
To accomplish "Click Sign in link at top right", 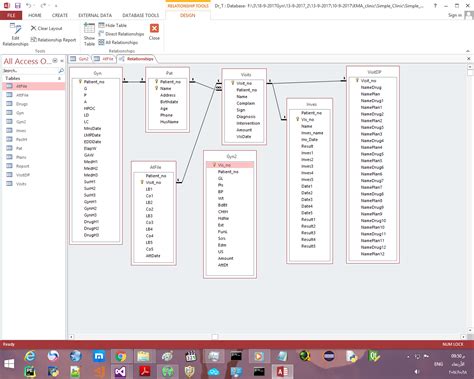I will click(x=455, y=15).
